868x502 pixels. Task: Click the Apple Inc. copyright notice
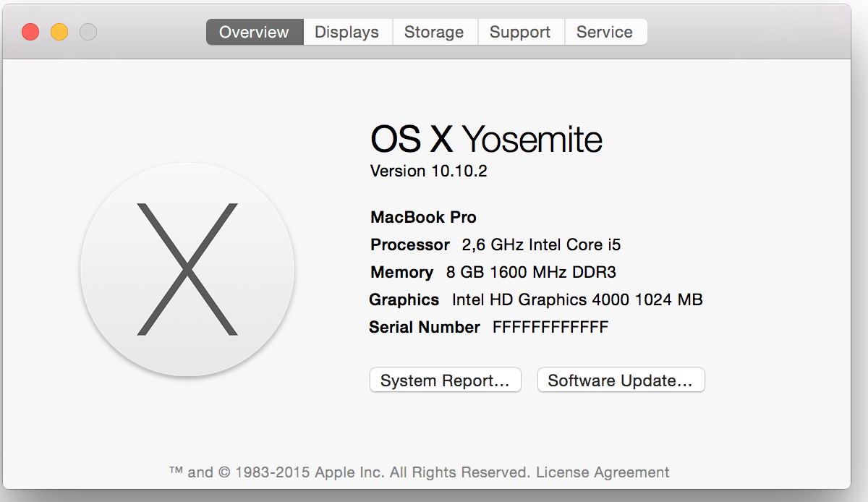[x=351, y=472]
